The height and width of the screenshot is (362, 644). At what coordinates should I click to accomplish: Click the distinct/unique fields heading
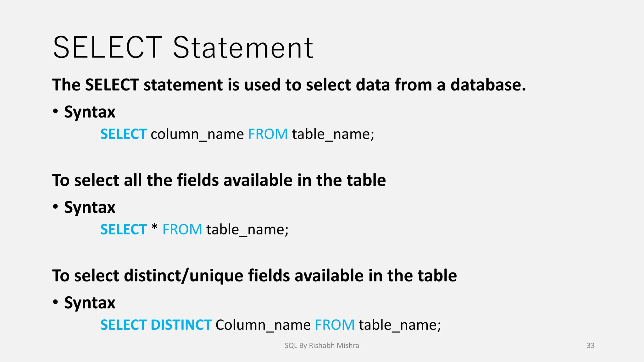pyautogui.click(x=254, y=276)
